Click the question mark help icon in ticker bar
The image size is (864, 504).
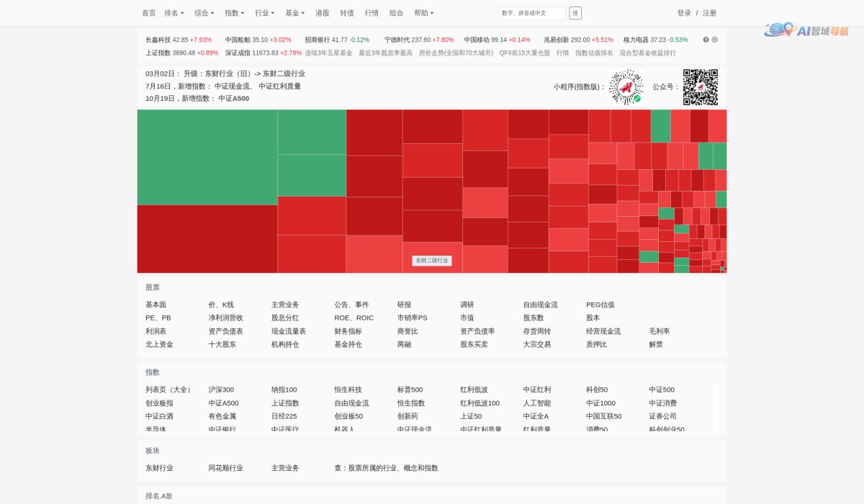[x=706, y=40]
